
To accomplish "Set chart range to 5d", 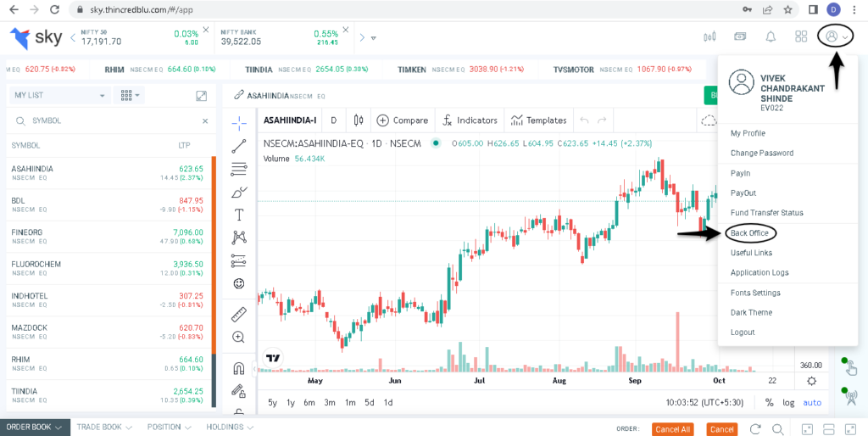I will click(x=370, y=403).
